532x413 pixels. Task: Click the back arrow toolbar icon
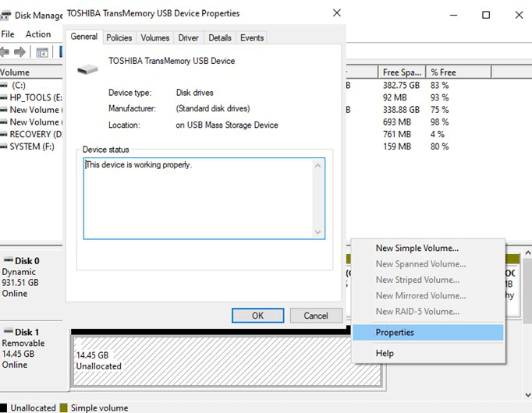pyautogui.click(x=4, y=52)
